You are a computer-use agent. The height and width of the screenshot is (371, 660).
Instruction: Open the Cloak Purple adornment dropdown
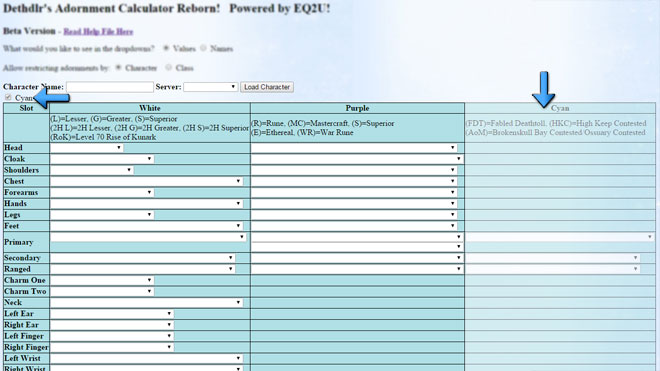click(x=357, y=159)
